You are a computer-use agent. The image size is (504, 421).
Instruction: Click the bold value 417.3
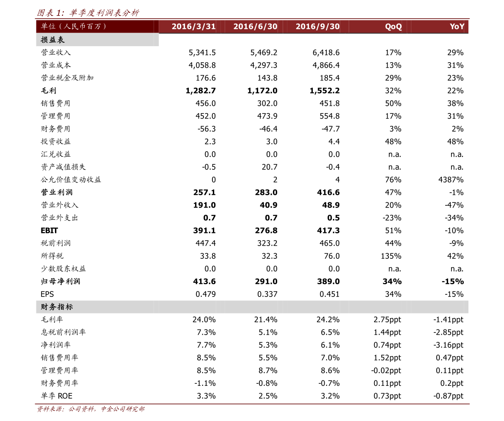(x=328, y=230)
